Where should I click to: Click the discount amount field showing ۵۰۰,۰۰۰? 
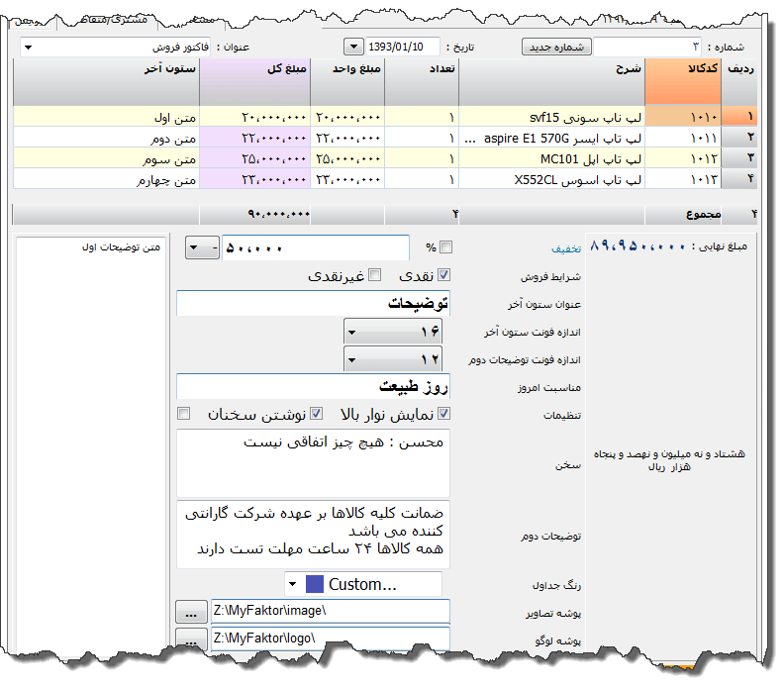coord(315,247)
